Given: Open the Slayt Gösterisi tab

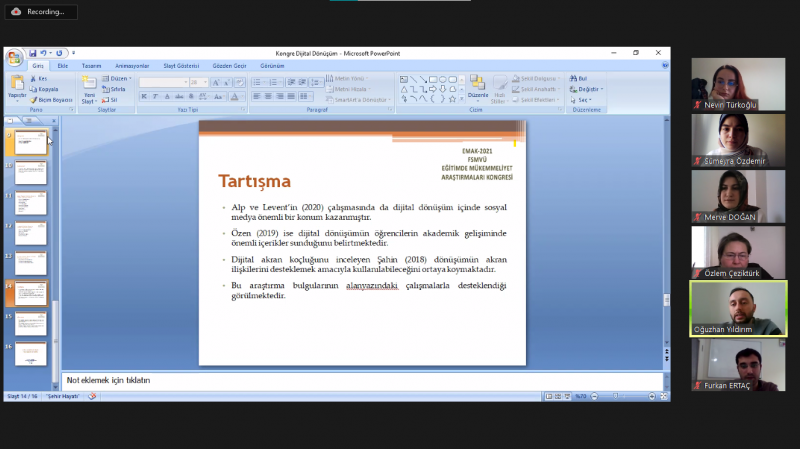Looking at the screenshot, I should tap(181, 66).
